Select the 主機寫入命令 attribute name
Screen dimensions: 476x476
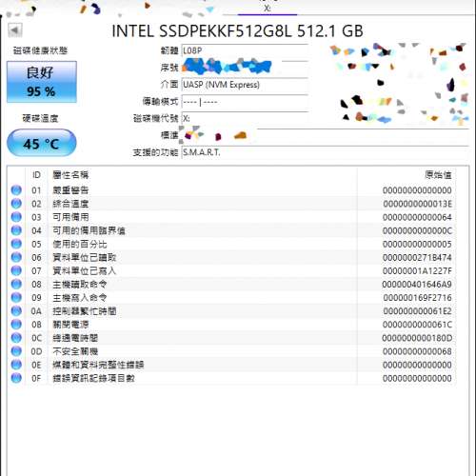click(80, 298)
